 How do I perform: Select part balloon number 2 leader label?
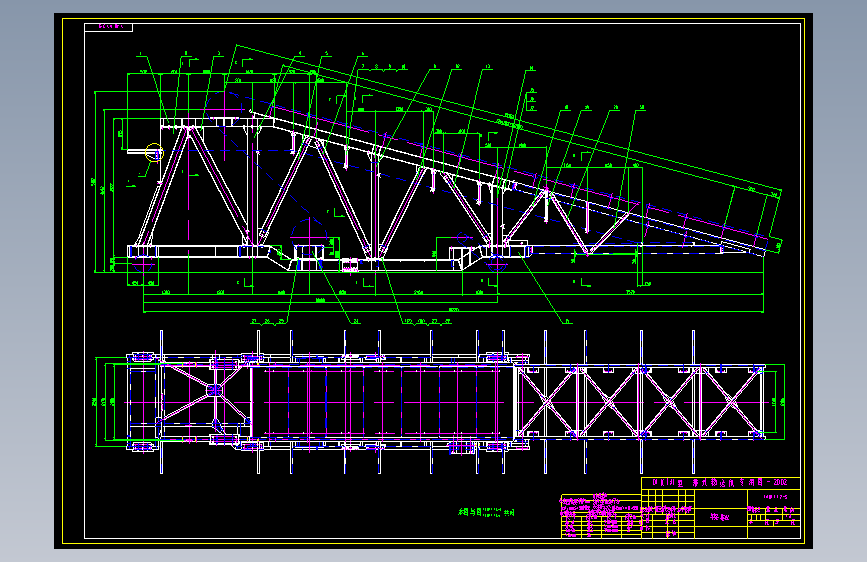click(x=186, y=54)
